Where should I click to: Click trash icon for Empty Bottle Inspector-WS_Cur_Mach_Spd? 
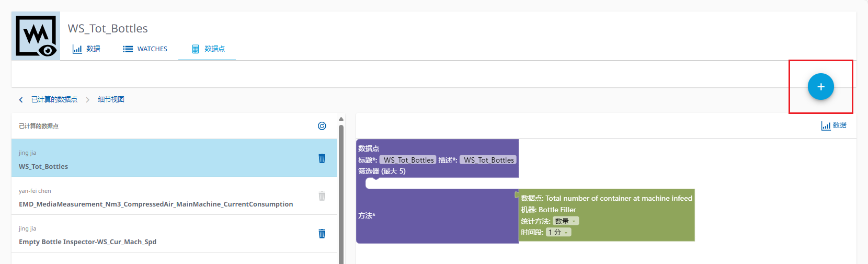point(322,234)
